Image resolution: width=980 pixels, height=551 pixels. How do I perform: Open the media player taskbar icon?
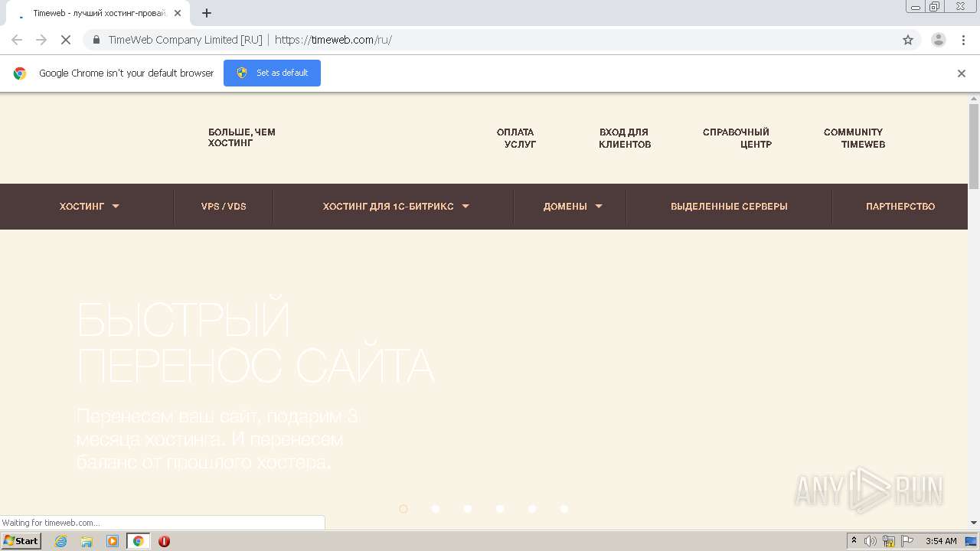coord(113,541)
